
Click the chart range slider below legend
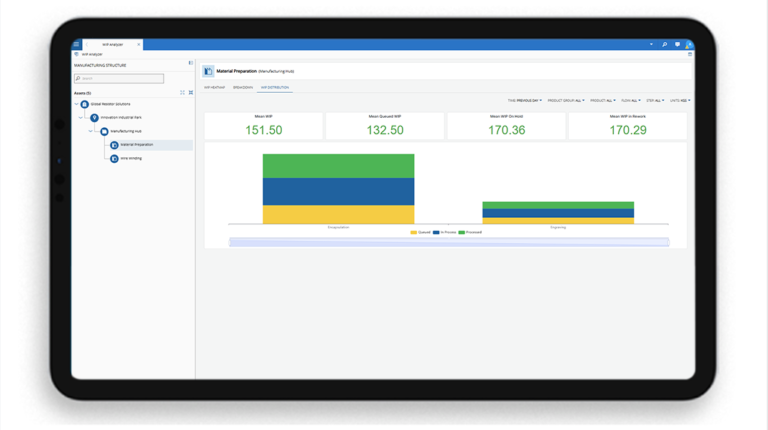pyautogui.click(x=448, y=242)
